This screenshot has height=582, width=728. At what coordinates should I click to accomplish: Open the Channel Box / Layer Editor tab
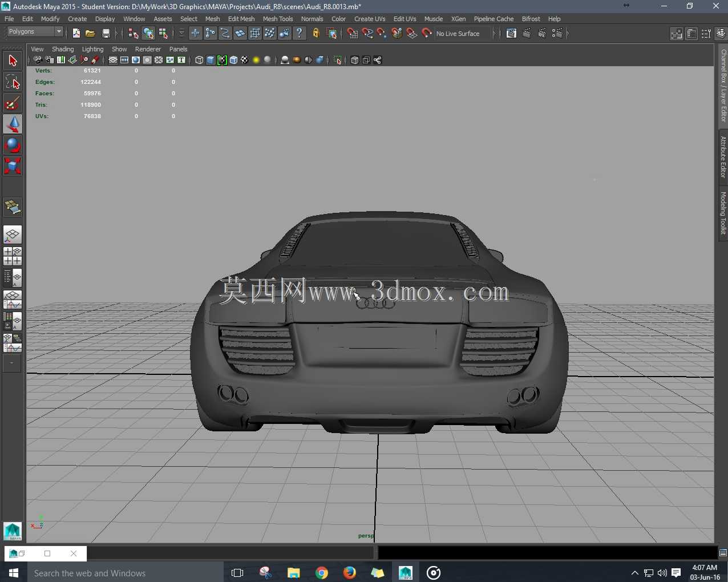(723, 86)
